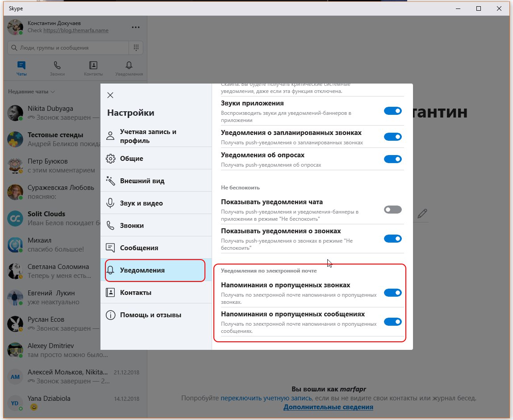This screenshot has width=513, height=420.
Task: Click the pencil edit icon behind the dialog
Action: (422, 214)
